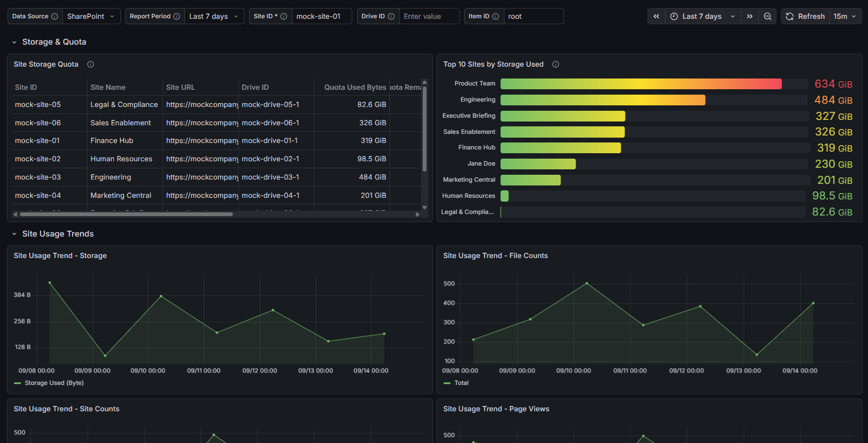The height and width of the screenshot is (443, 868).
Task: Click the Data Source info icon
Action: [54, 16]
